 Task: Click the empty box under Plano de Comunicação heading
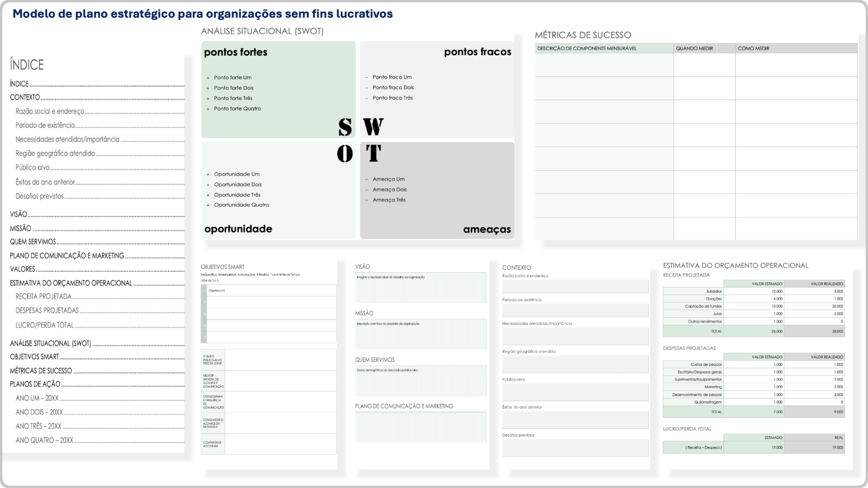420,427
